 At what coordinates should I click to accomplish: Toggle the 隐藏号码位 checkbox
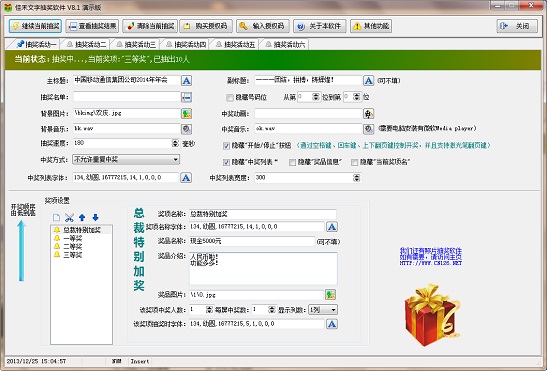[230, 97]
